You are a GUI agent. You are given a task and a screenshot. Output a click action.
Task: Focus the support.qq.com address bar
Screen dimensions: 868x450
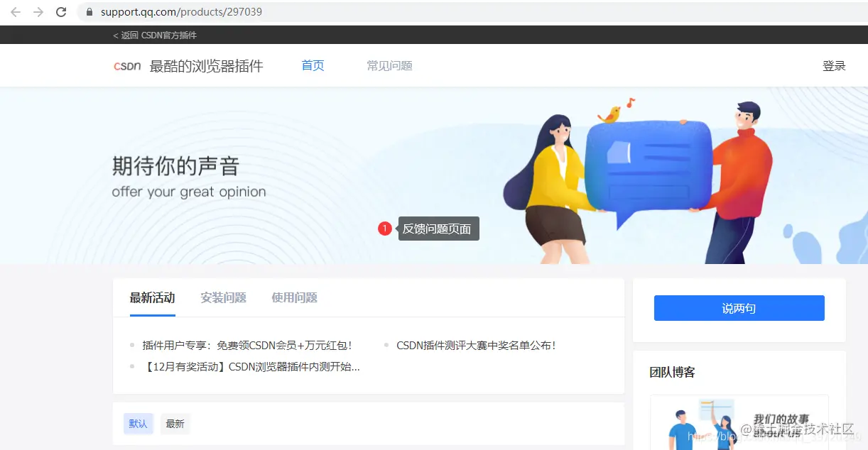472,12
